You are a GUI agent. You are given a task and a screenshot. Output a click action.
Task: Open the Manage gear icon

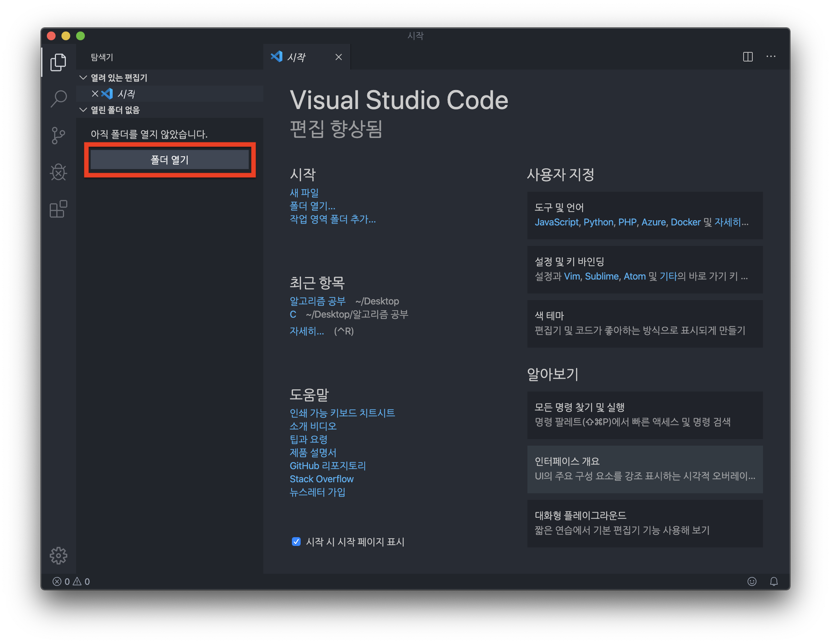click(x=58, y=556)
